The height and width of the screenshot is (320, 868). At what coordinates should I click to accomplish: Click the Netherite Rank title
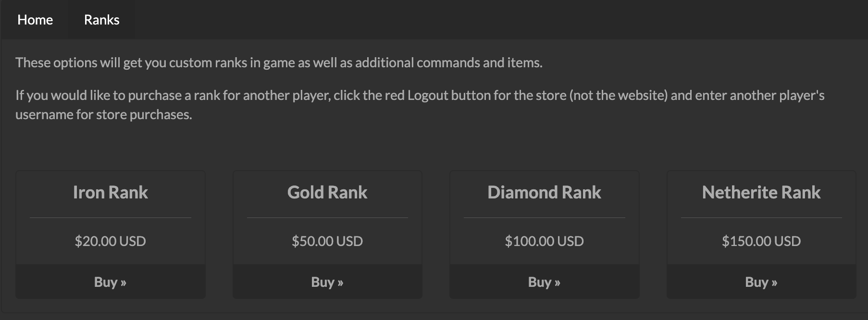coord(761,192)
